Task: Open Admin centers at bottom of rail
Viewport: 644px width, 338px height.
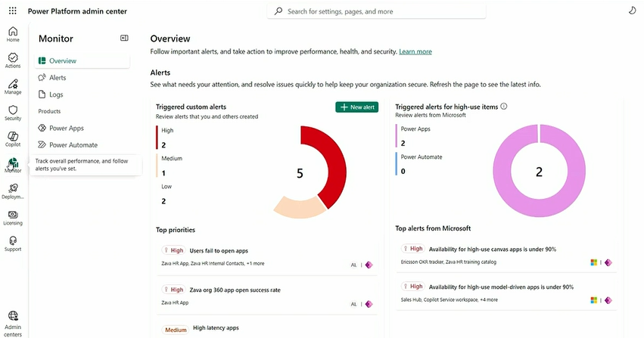Action: coord(13,321)
